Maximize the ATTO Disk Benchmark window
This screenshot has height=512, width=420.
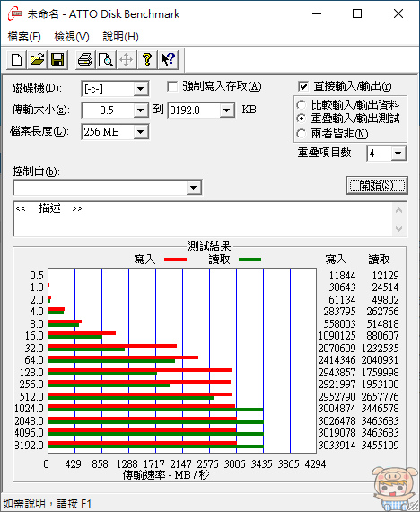(x=357, y=13)
